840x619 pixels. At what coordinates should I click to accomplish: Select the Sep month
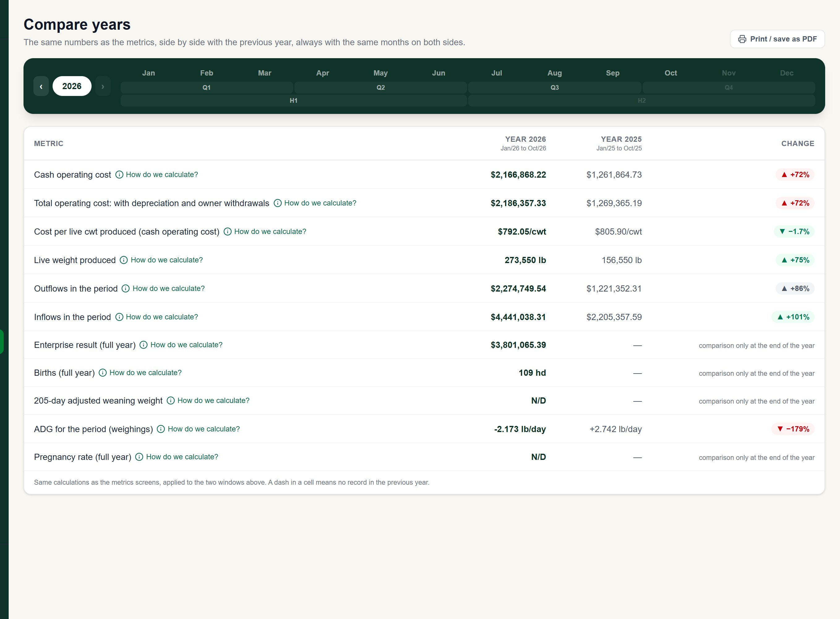pyautogui.click(x=613, y=73)
